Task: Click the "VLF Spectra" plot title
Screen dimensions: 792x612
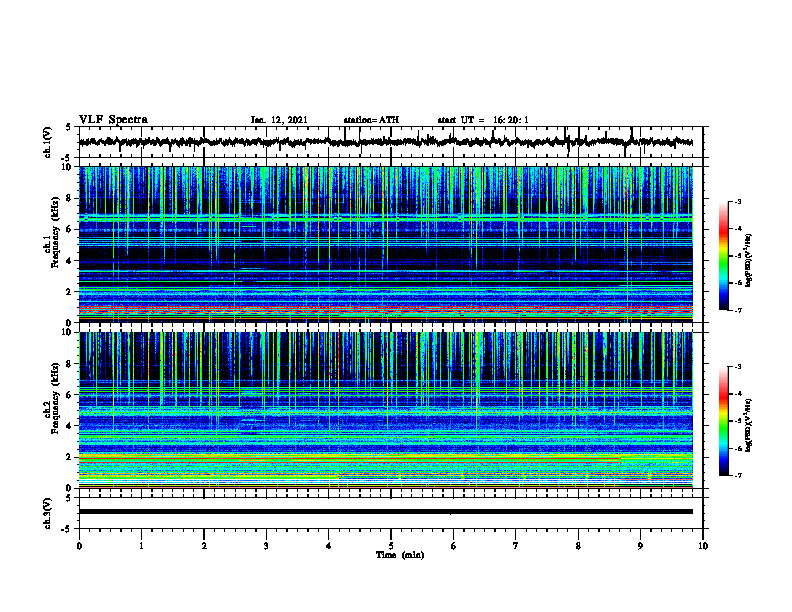Action: pos(113,120)
